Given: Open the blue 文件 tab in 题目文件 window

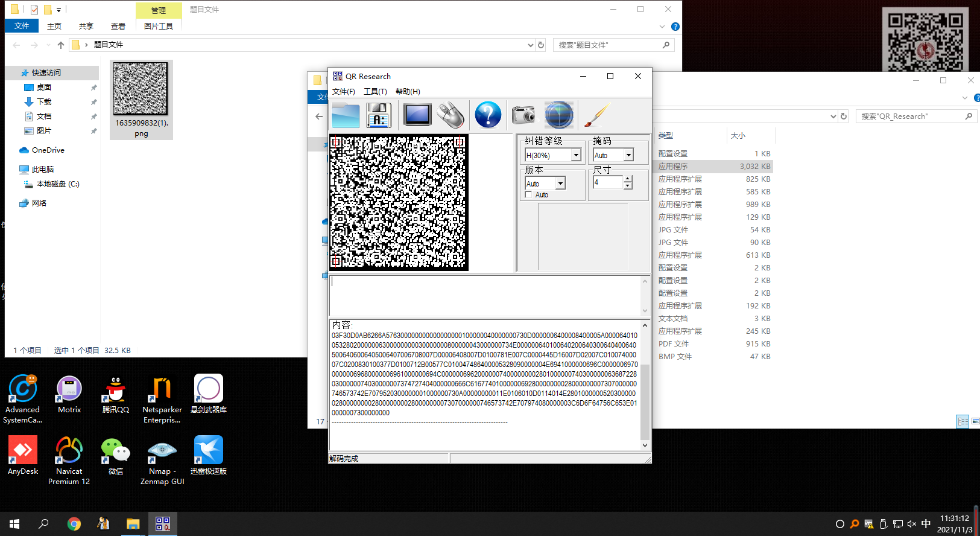Looking at the screenshot, I should [x=22, y=26].
